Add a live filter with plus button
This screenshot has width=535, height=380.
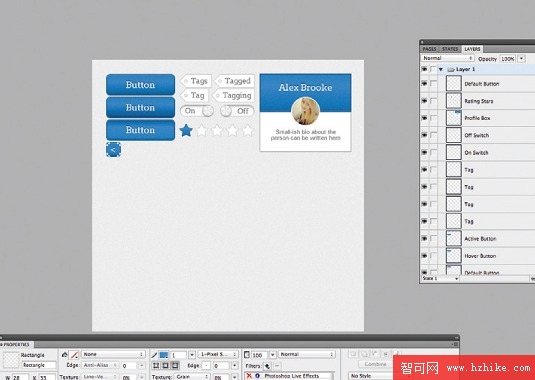click(267, 366)
